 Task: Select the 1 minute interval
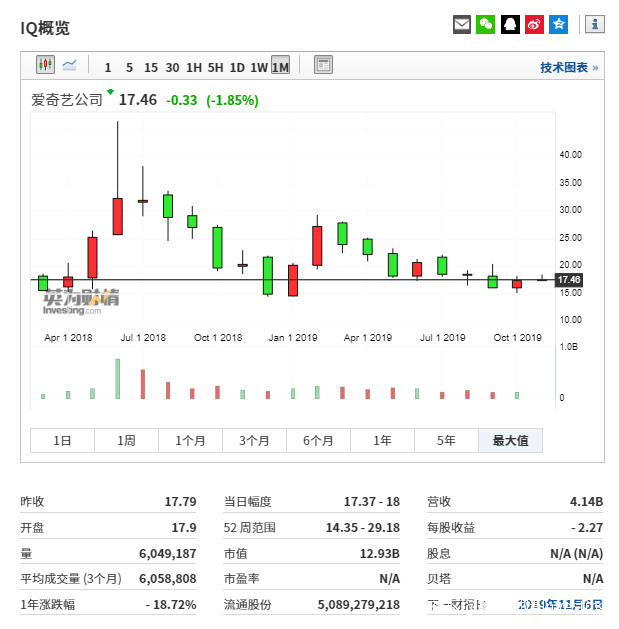click(108, 67)
